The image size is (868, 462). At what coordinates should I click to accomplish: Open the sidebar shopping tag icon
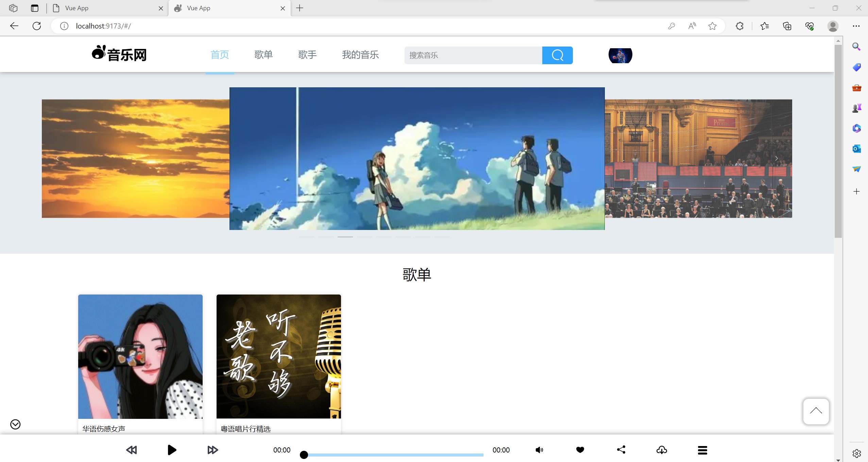click(x=856, y=67)
